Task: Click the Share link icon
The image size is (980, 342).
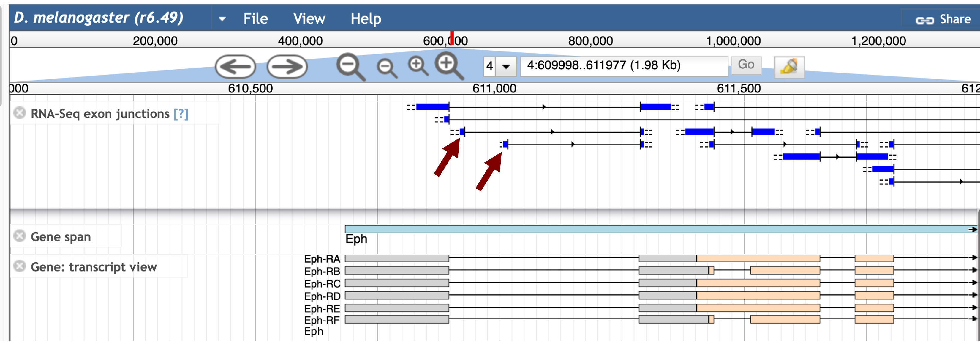Action: [924, 20]
